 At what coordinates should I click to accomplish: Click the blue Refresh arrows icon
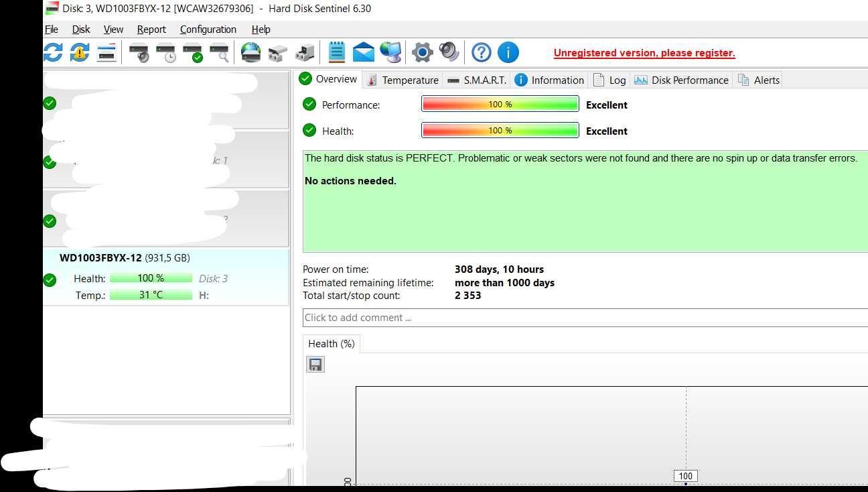[x=53, y=52]
